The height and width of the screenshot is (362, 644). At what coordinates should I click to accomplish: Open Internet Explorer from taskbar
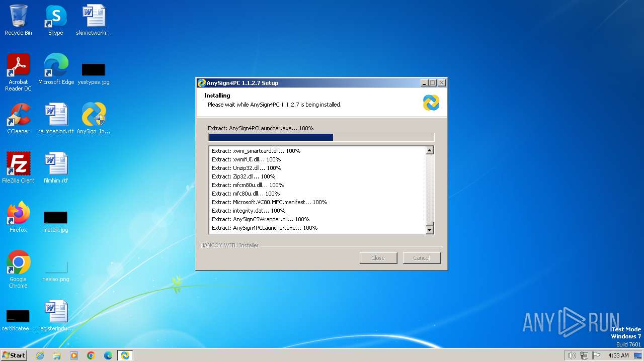click(40, 355)
